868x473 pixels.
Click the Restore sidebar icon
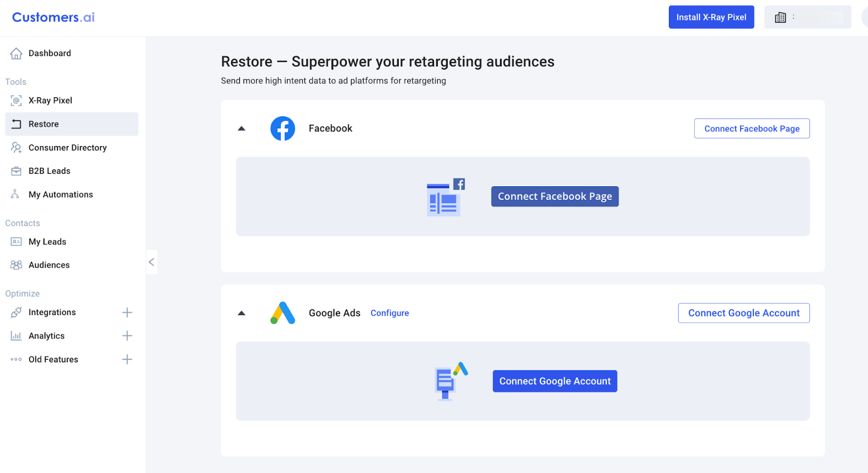[16, 124]
